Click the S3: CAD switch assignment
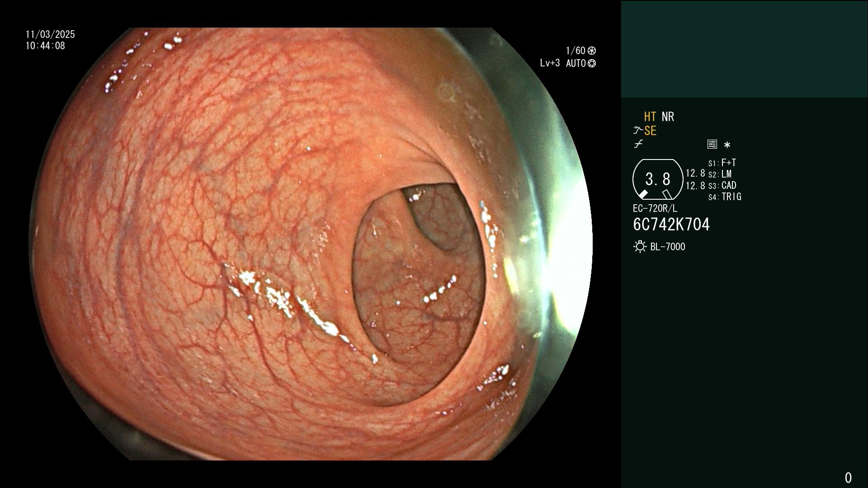The image size is (868, 488). [x=722, y=186]
